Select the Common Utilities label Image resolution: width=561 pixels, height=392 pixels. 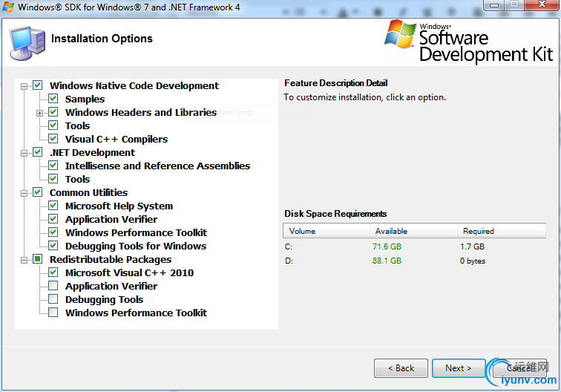88,192
